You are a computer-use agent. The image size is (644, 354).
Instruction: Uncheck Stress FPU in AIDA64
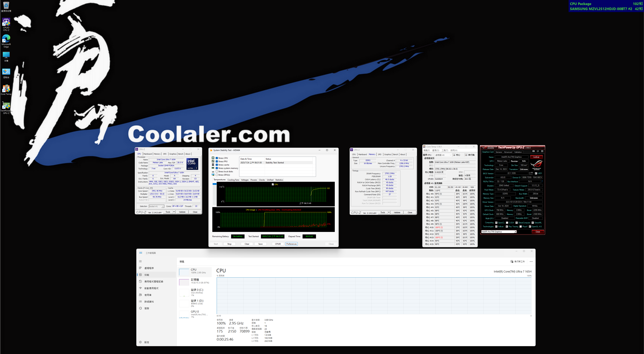pyautogui.click(x=217, y=161)
